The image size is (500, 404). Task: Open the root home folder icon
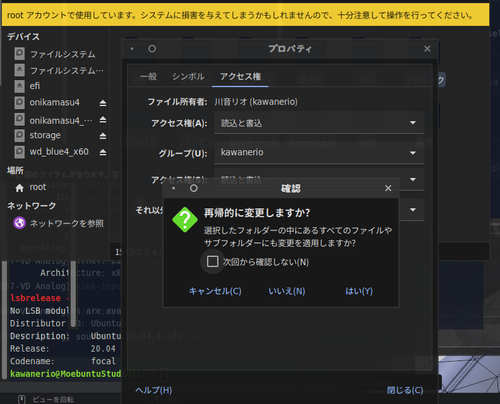pyautogui.click(x=19, y=188)
